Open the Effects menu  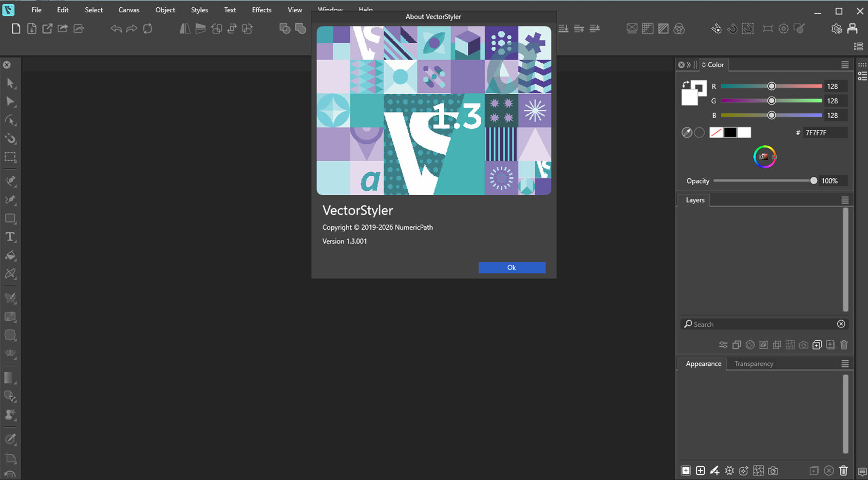(261, 9)
